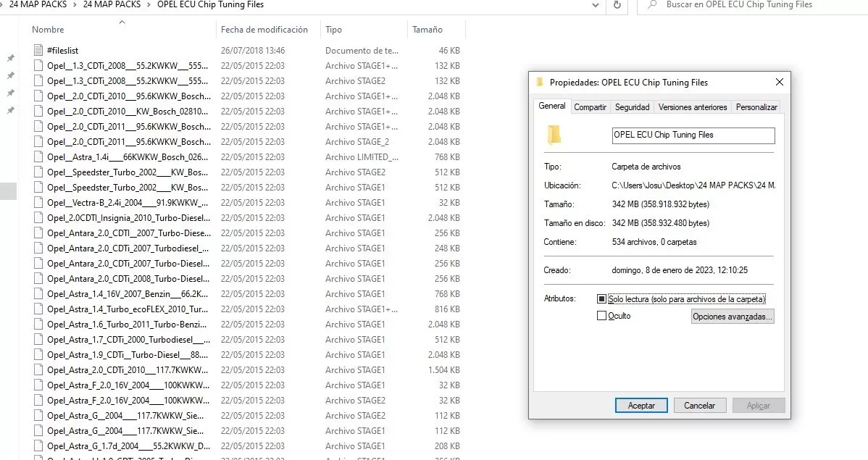This screenshot has width=868, height=460.
Task: Select the Opel_Astra_1.7_CDTi_2000_Turbodiesel file name
Action: 129,340
